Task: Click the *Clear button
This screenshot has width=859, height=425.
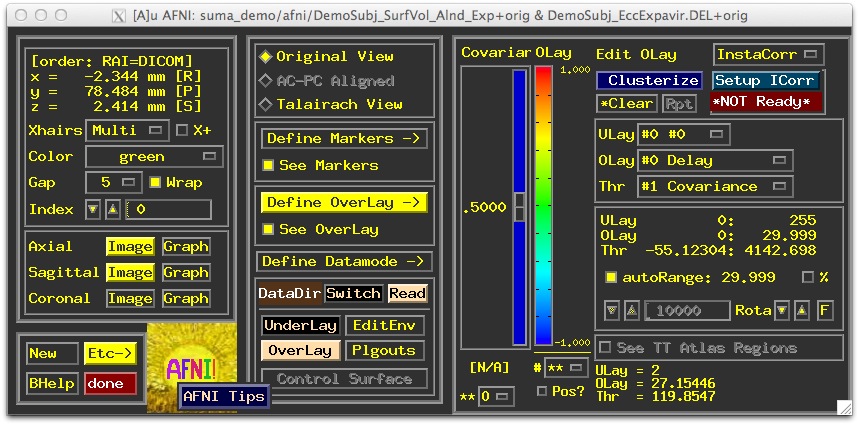Action: coord(627,104)
